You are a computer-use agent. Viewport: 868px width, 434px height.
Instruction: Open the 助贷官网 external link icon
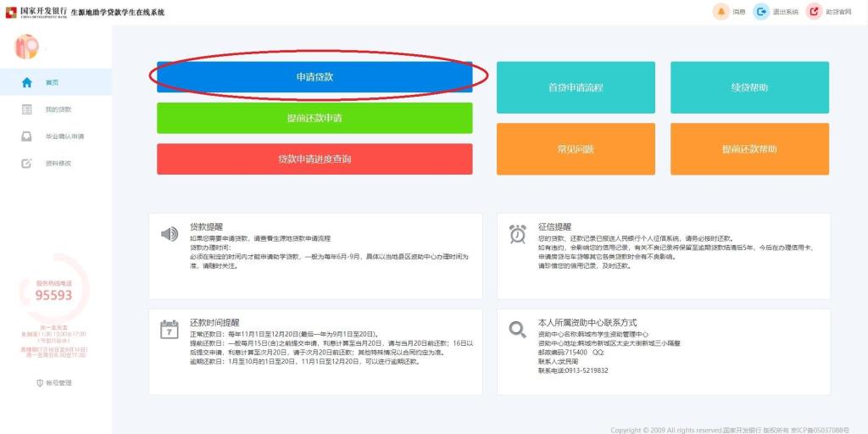click(x=814, y=12)
